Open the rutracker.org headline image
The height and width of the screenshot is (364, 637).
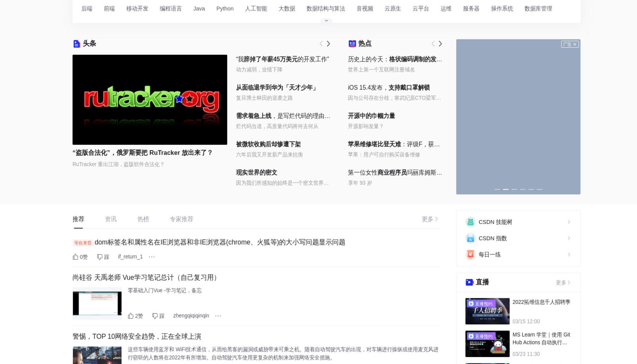(150, 100)
